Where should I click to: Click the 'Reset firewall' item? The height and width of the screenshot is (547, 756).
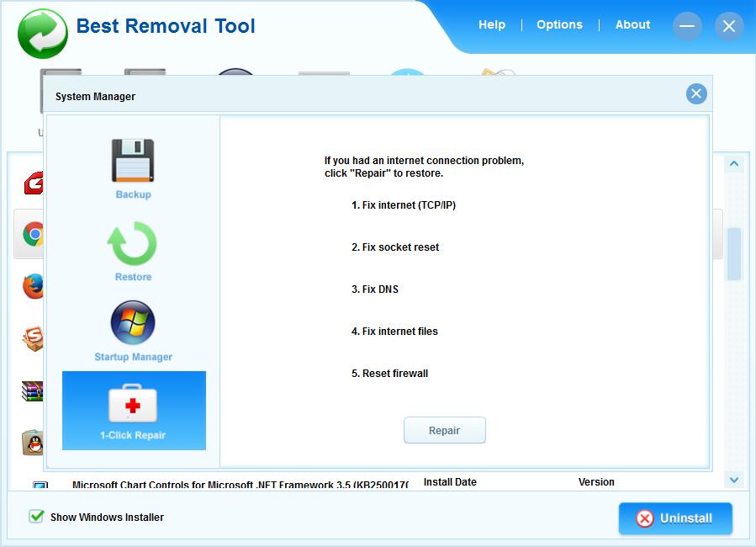coord(389,374)
